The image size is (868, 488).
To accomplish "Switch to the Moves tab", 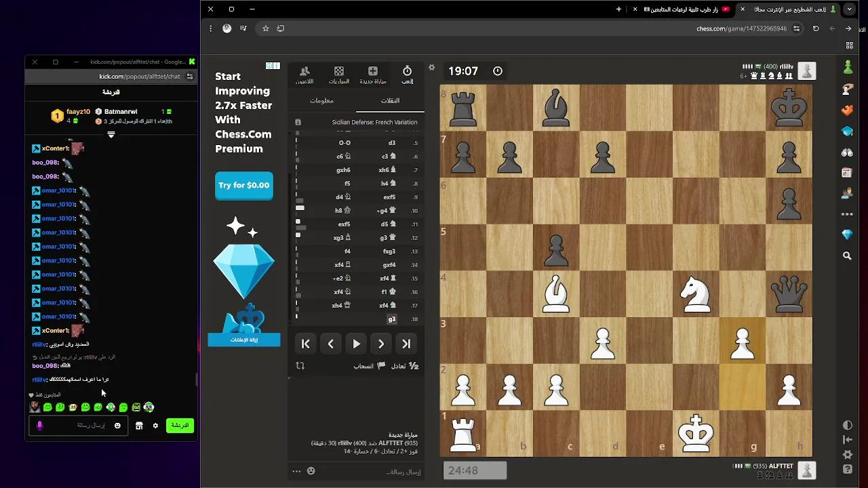I will (390, 100).
